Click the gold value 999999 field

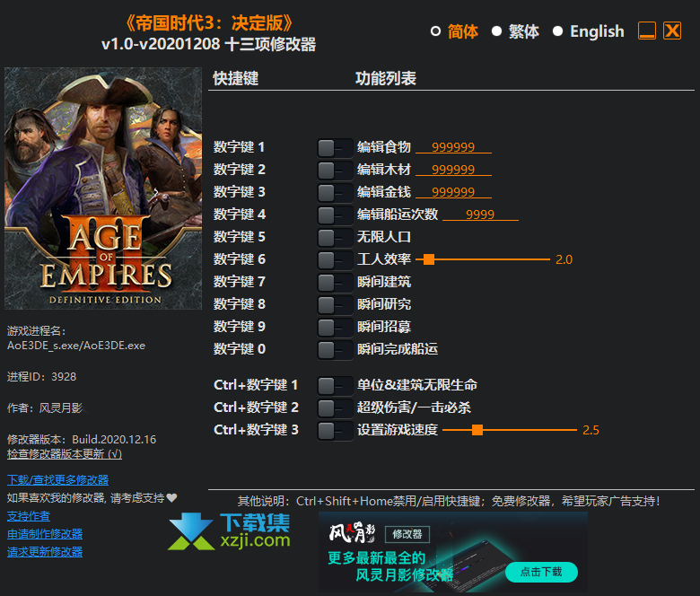pyautogui.click(x=453, y=191)
